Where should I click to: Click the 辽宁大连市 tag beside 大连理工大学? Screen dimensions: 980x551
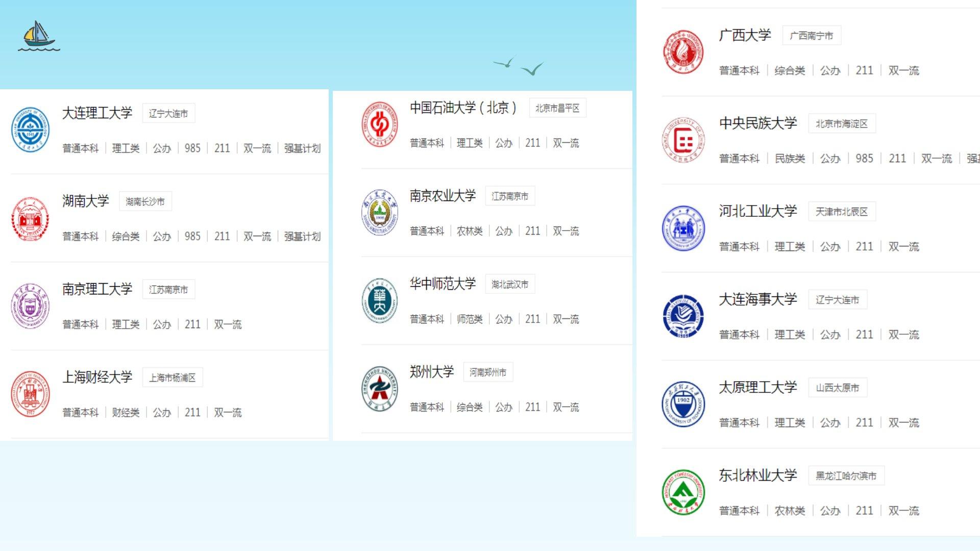click(x=168, y=113)
